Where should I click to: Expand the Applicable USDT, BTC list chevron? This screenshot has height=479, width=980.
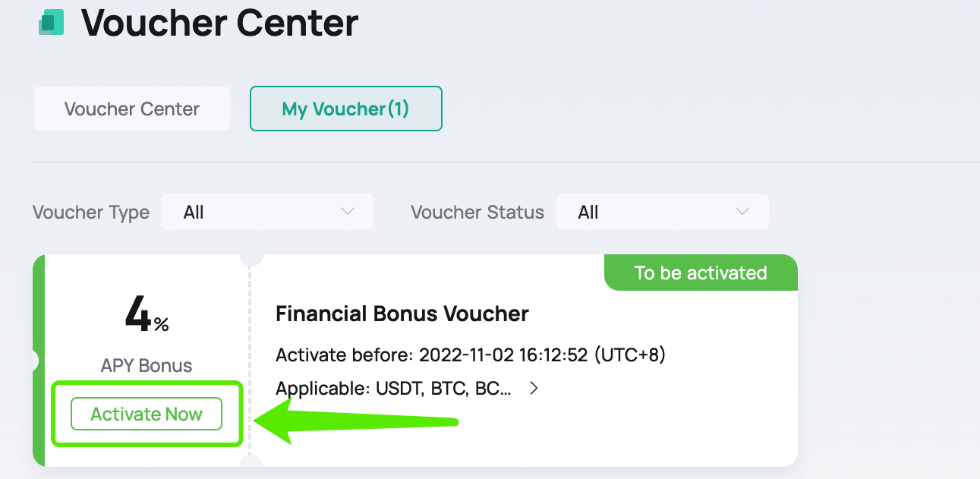pos(534,388)
